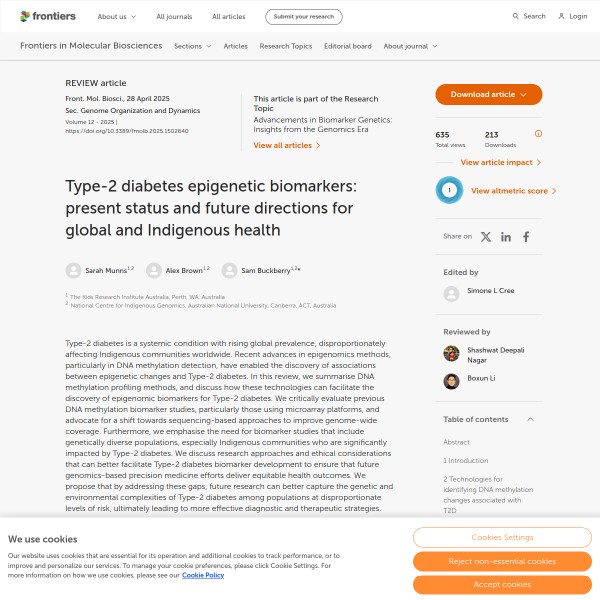Click Sarah Munns author avatar
Screen dimensions: 600x600
tap(73, 270)
